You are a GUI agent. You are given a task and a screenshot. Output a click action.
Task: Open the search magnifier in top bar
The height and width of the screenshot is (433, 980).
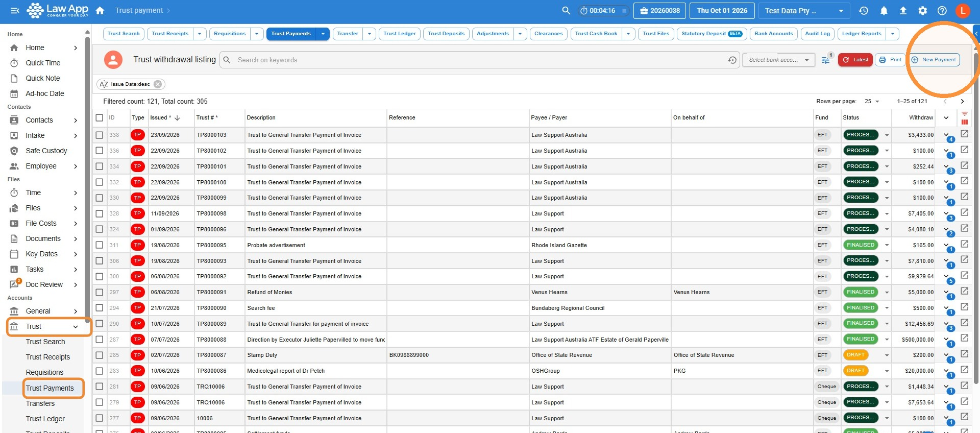566,11
